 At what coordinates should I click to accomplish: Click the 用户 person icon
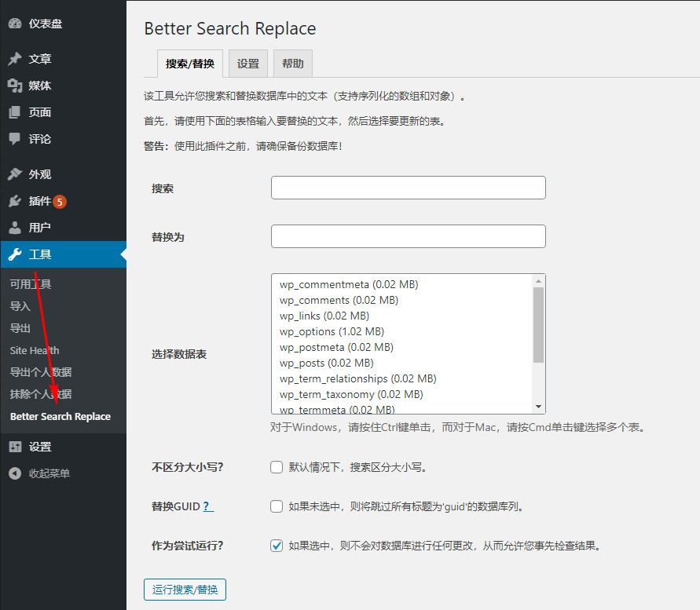[15, 228]
